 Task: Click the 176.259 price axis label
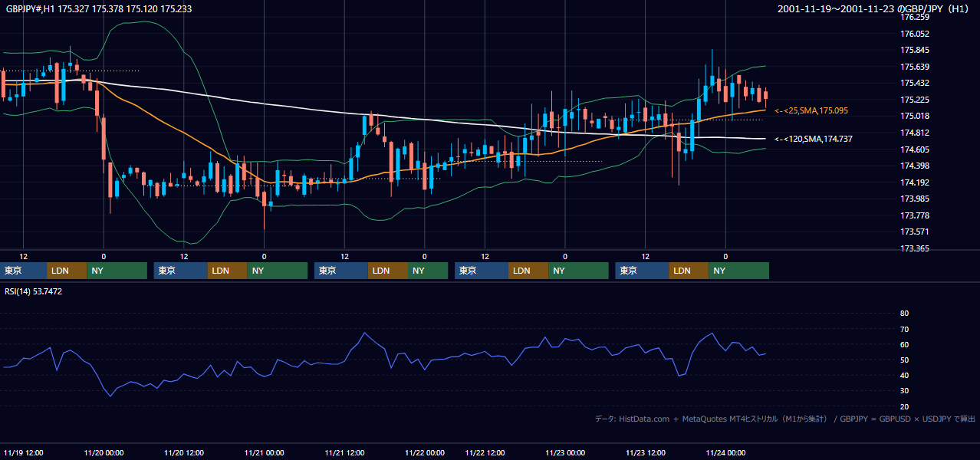916,17
